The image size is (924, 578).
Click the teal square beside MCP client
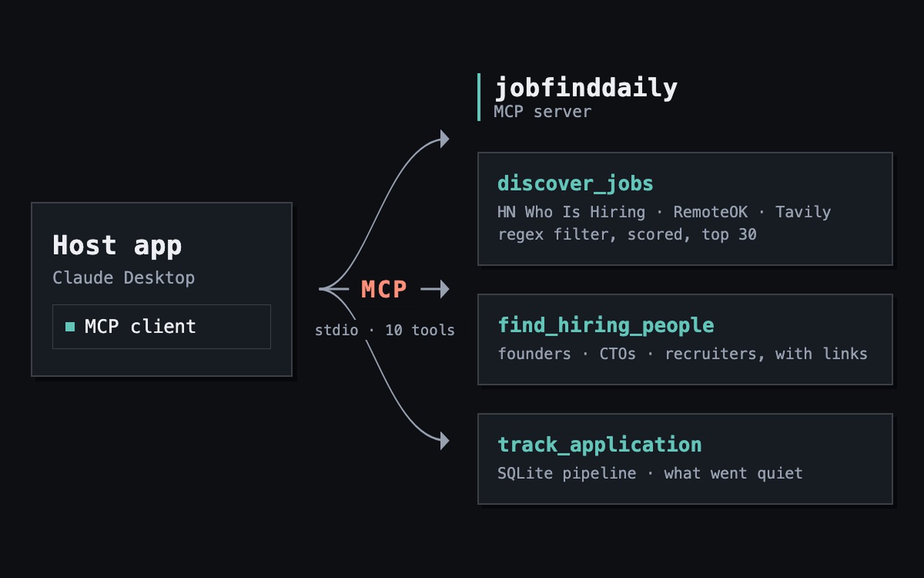[70, 327]
